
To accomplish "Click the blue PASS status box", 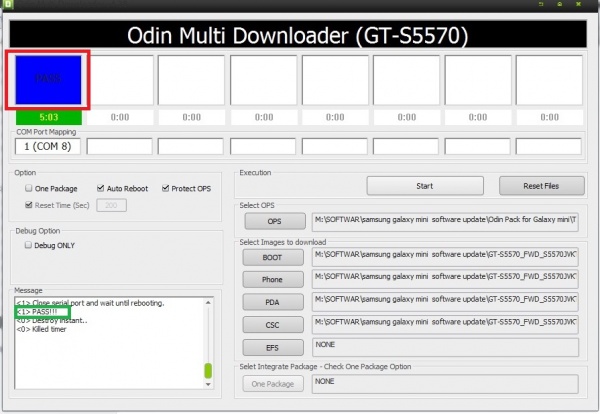I will click(x=48, y=80).
